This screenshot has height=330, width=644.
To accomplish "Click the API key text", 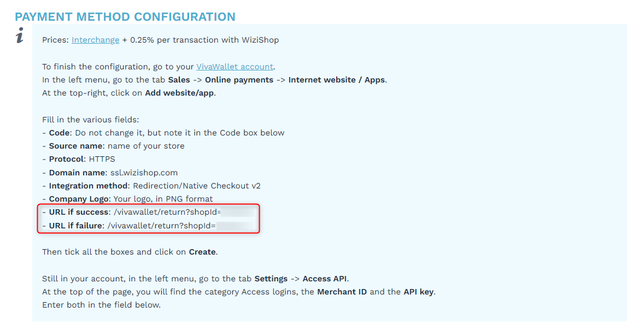I will pos(419,292).
